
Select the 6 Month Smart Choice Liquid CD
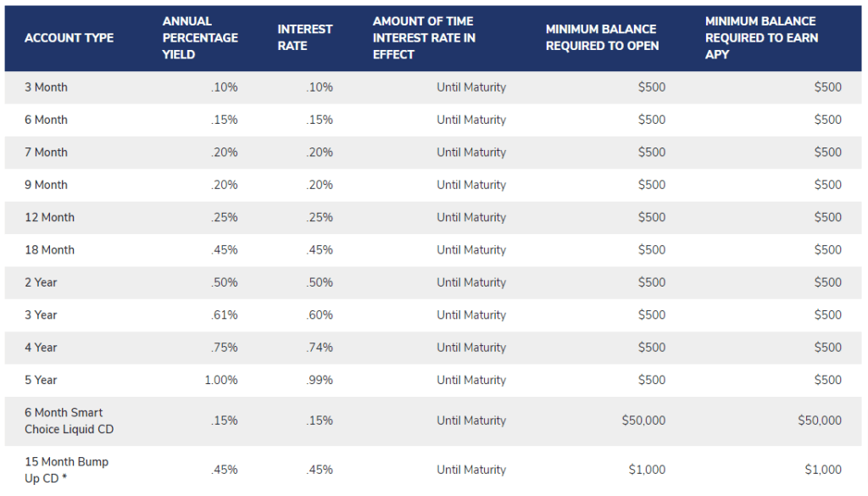(x=69, y=421)
